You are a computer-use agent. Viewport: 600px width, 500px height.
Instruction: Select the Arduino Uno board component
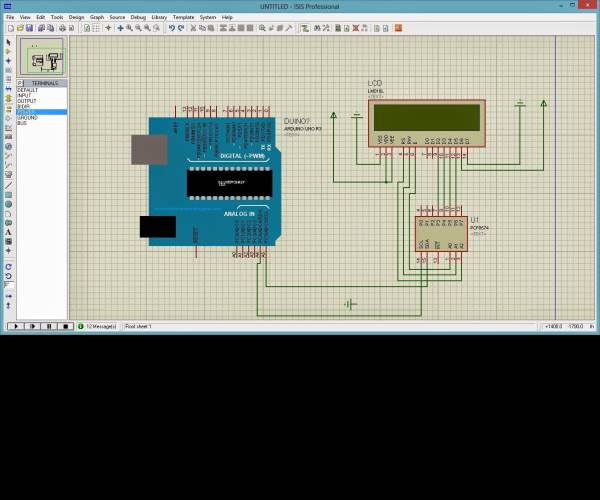pyautogui.click(x=207, y=181)
